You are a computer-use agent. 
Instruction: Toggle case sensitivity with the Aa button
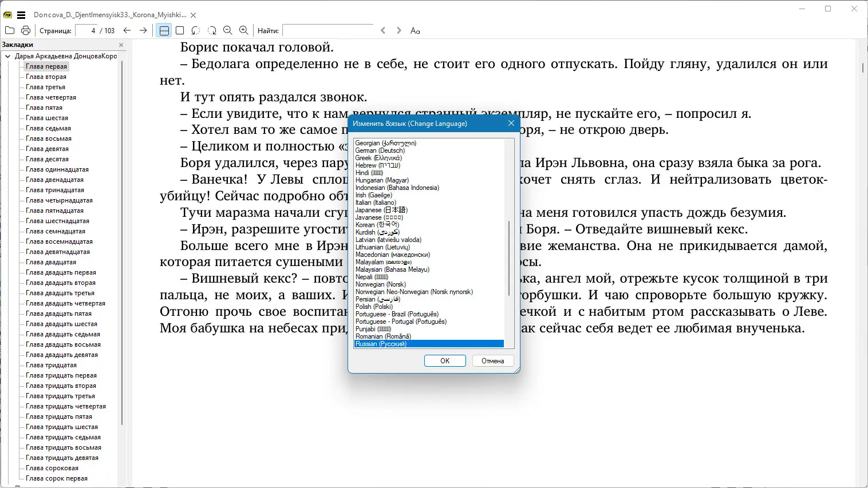pos(415,30)
